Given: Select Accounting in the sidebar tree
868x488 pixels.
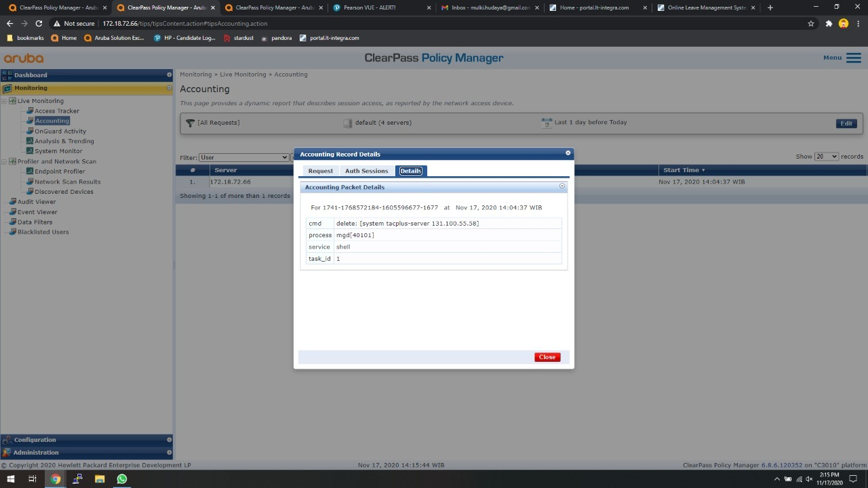Looking at the screenshot, I should pyautogui.click(x=52, y=121).
